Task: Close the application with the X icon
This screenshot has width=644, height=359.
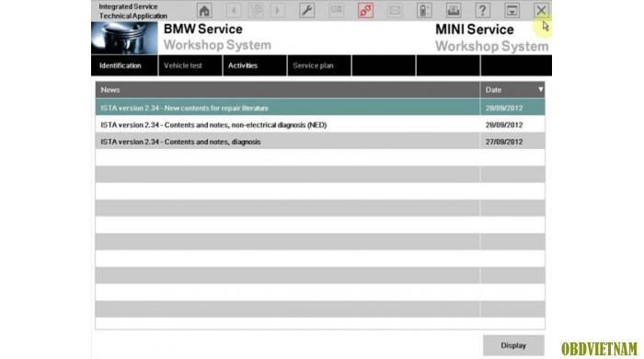Action: [541, 10]
